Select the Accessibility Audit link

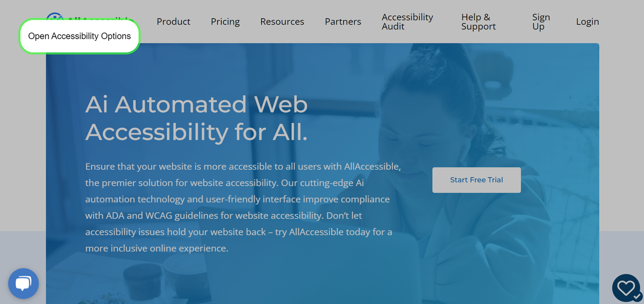(407, 22)
